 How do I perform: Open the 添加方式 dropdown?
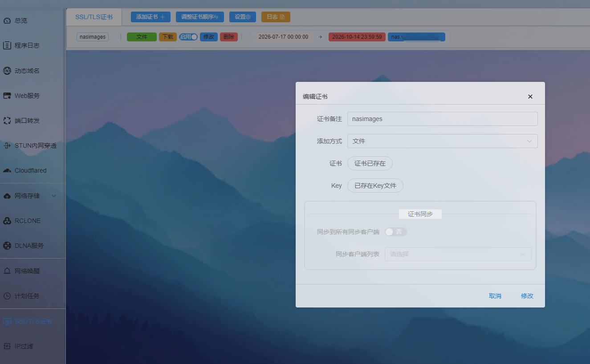click(x=442, y=141)
